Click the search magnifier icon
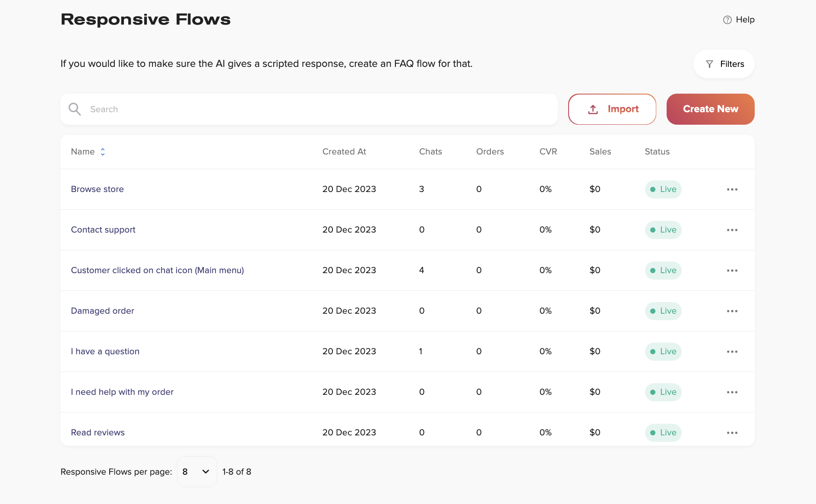Screen dimensions: 816x504 click(75, 109)
